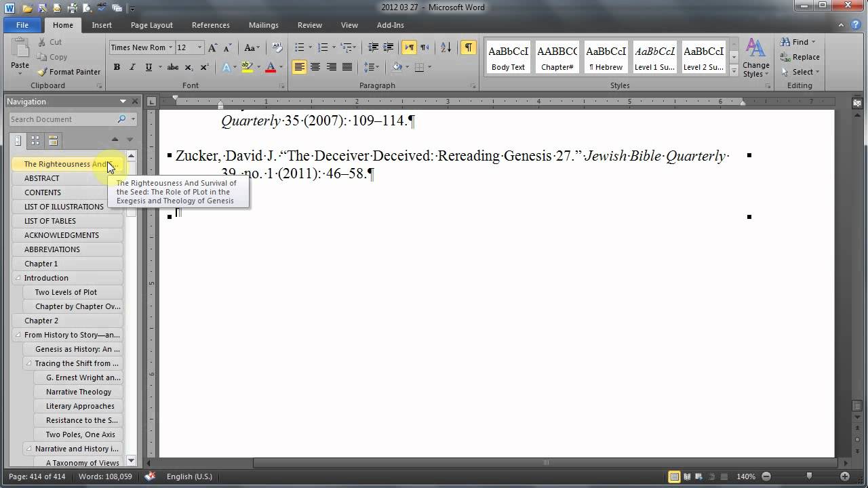The height and width of the screenshot is (488, 868).
Task: Switch to Web Layout view
Action: tap(699, 476)
